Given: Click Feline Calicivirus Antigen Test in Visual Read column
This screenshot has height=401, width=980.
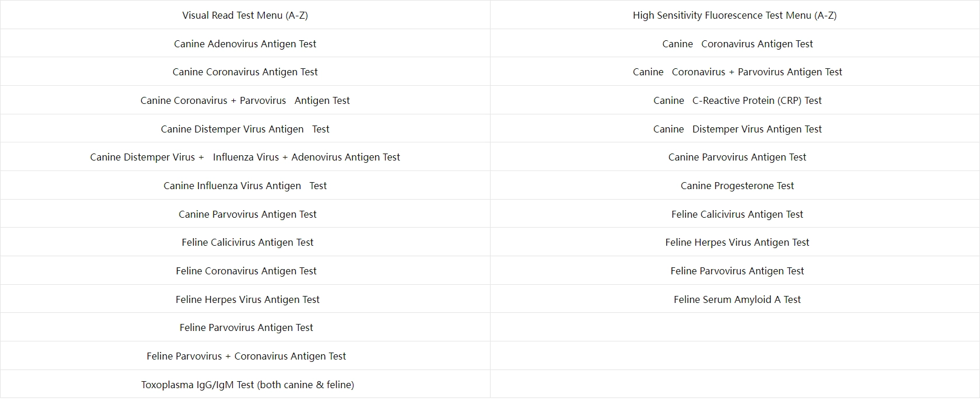Looking at the screenshot, I should click(247, 242).
